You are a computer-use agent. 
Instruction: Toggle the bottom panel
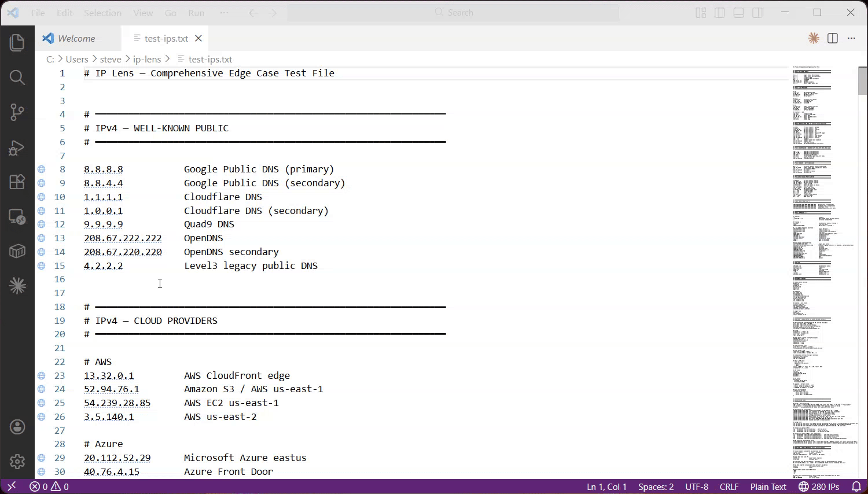[x=738, y=13]
